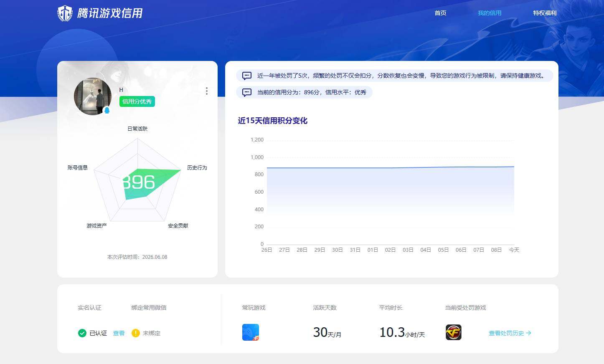Click the 游戏资产 radar label
Viewport: 604px width, 364px height.
click(x=97, y=225)
